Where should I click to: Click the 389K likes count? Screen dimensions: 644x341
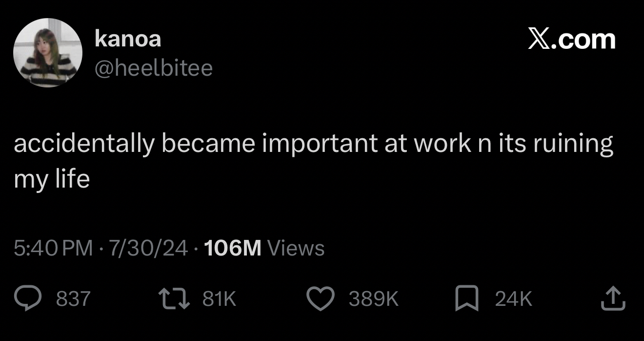coord(373,299)
